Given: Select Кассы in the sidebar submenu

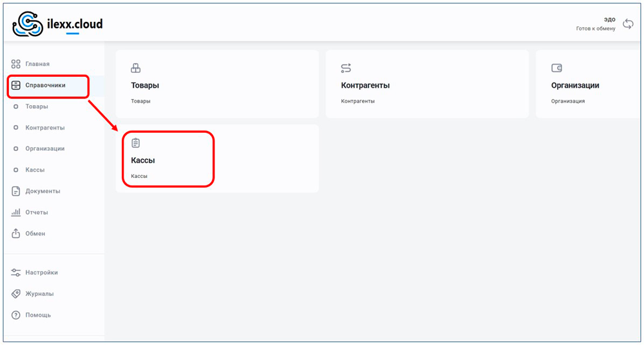Looking at the screenshot, I should tap(35, 170).
